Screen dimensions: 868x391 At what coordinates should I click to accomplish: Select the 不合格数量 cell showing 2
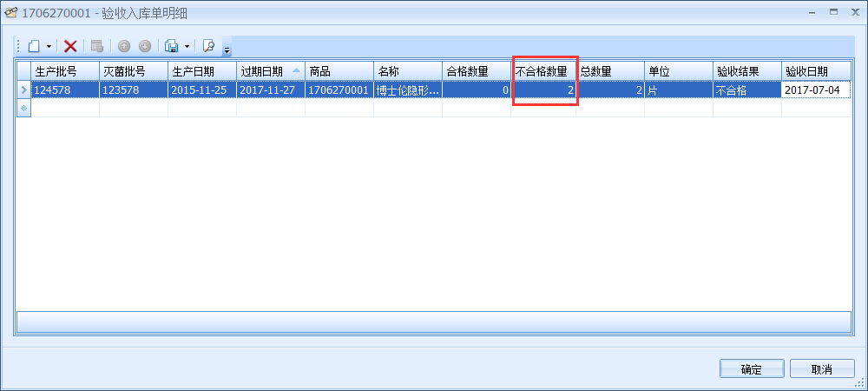point(543,89)
